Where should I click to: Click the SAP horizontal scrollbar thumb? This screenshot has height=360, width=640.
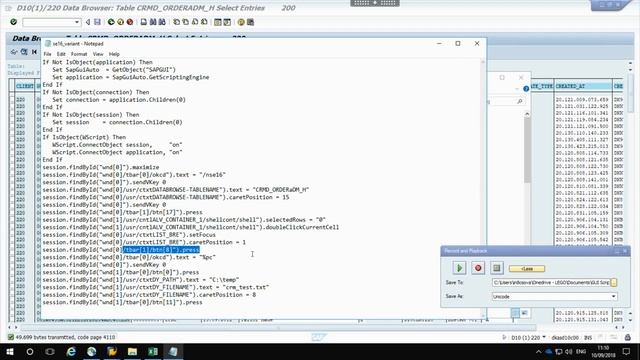pos(278,327)
